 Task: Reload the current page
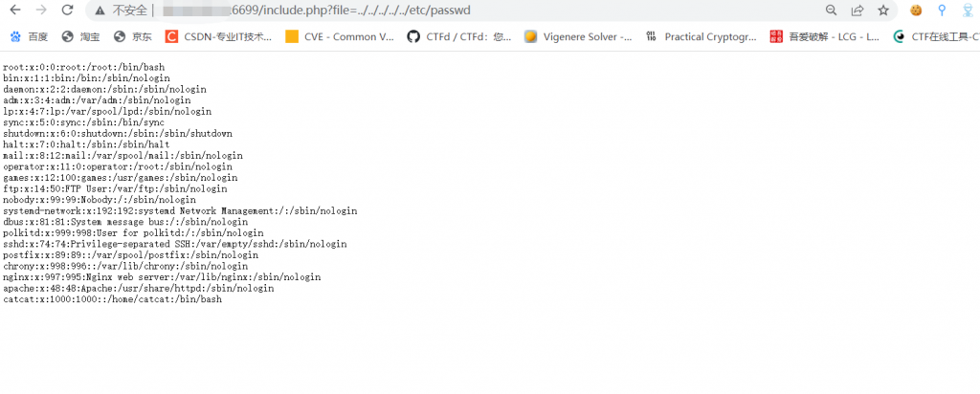(x=67, y=11)
